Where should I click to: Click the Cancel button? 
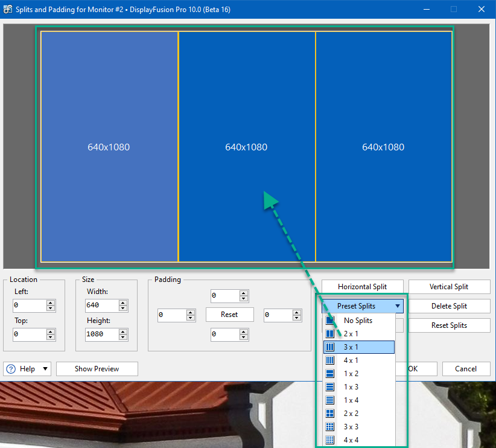point(466,369)
